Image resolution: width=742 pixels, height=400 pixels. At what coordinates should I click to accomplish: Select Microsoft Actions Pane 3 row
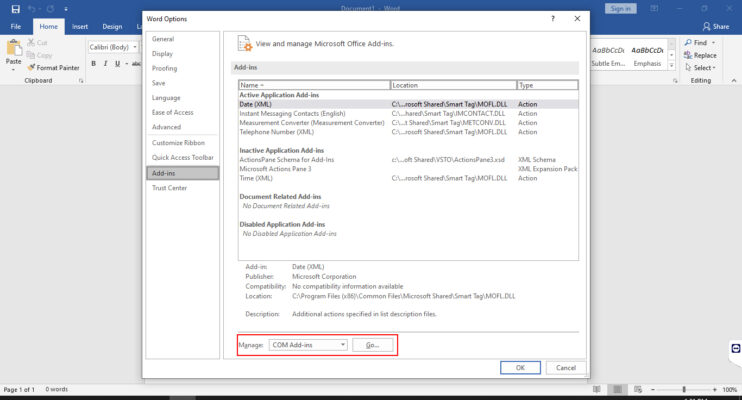tap(408, 169)
